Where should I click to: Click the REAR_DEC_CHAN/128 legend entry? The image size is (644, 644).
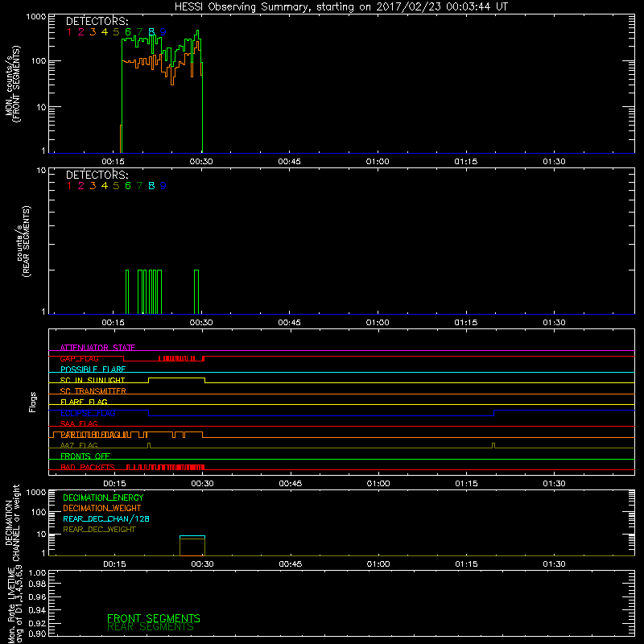coord(106,518)
